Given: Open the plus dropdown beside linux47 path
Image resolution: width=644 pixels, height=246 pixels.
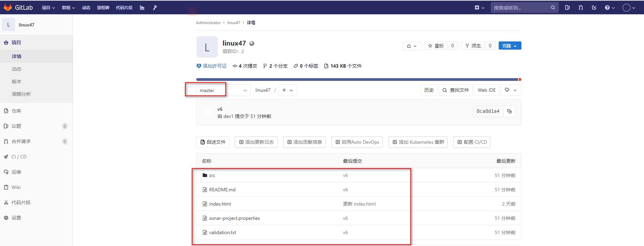Looking at the screenshot, I should point(288,90).
